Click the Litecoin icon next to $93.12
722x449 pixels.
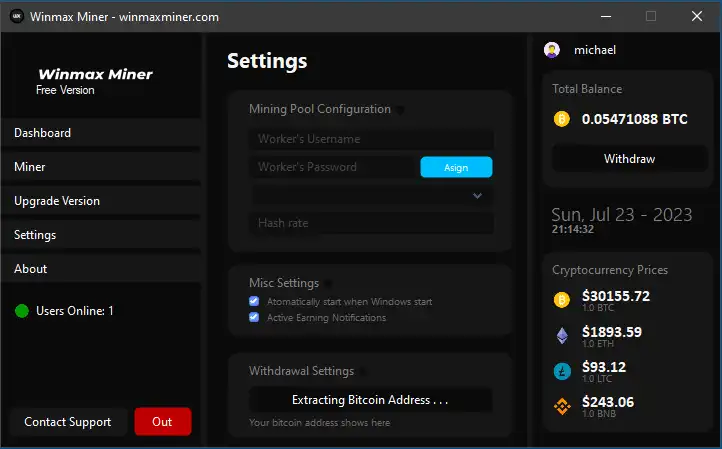(562, 371)
